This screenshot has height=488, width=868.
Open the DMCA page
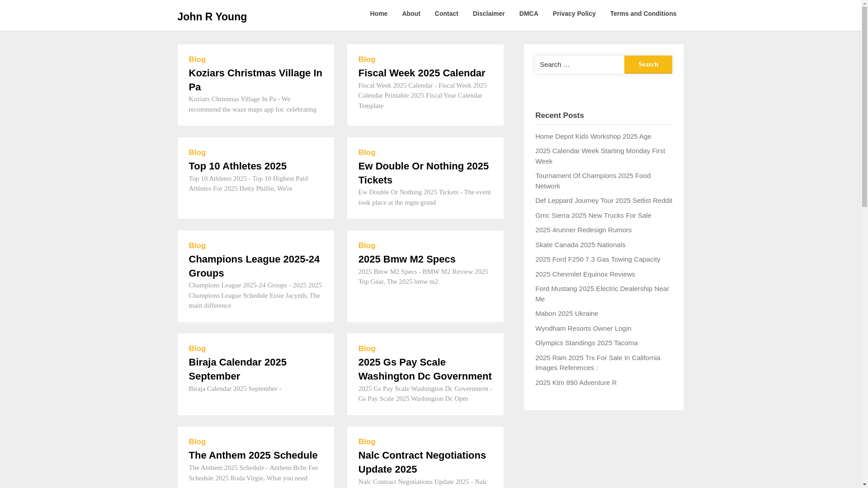click(528, 14)
